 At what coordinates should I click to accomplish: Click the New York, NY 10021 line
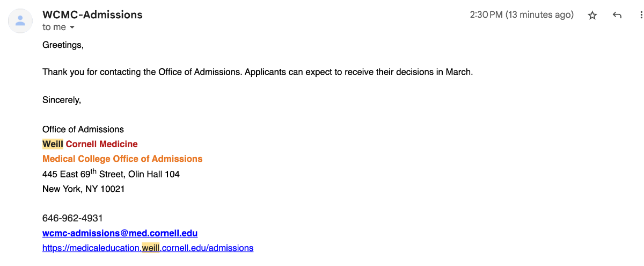84,189
